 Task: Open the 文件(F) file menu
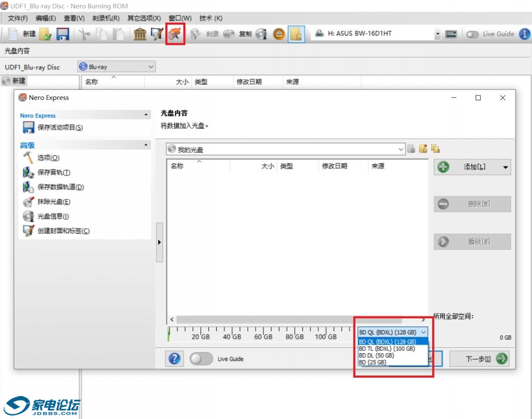[18, 18]
